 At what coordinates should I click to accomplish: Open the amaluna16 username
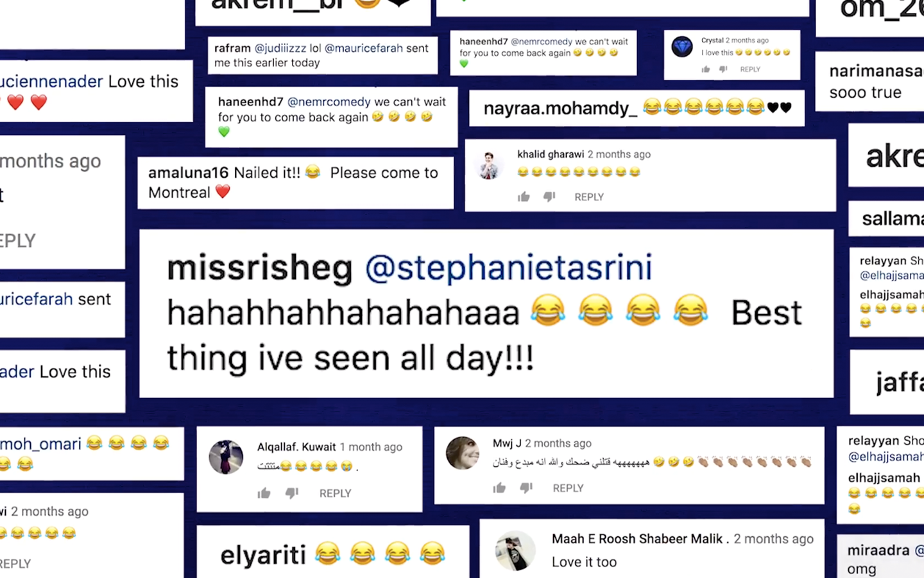189,173
